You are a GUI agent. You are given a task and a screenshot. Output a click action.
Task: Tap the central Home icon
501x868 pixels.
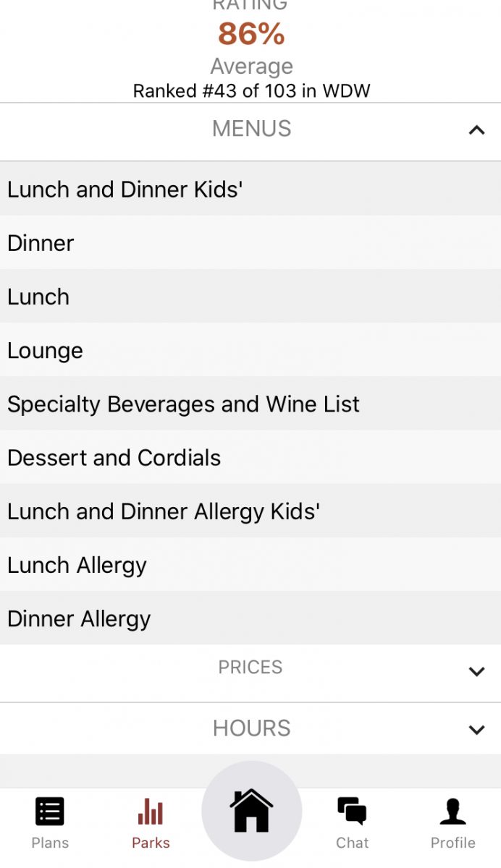click(x=250, y=812)
